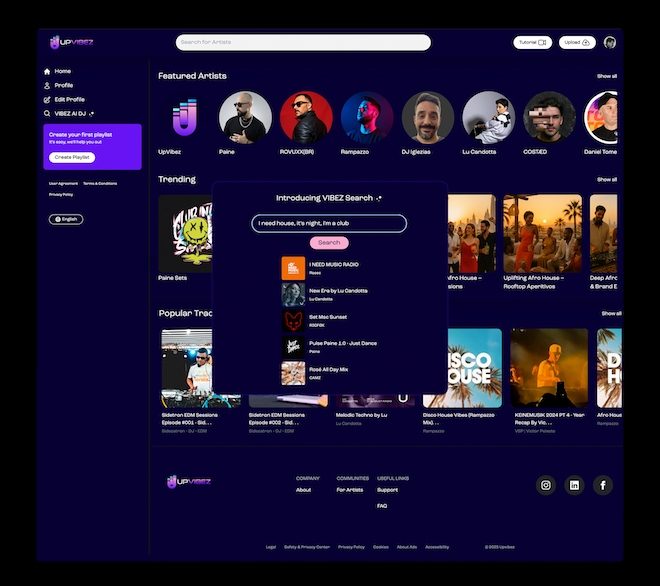Open Lu Candotta artist avatar
The height and width of the screenshot is (586, 660).
[x=488, y=117]
